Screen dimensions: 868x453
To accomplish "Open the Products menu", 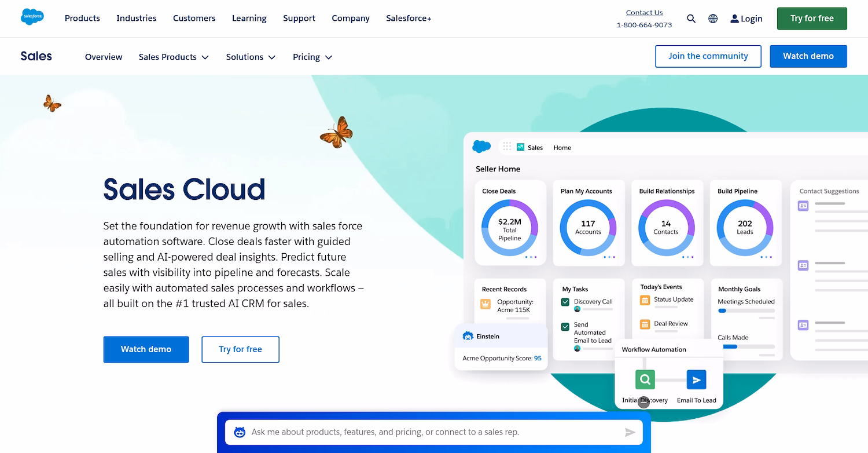I will pyautogui.click(x=82, y=18).
